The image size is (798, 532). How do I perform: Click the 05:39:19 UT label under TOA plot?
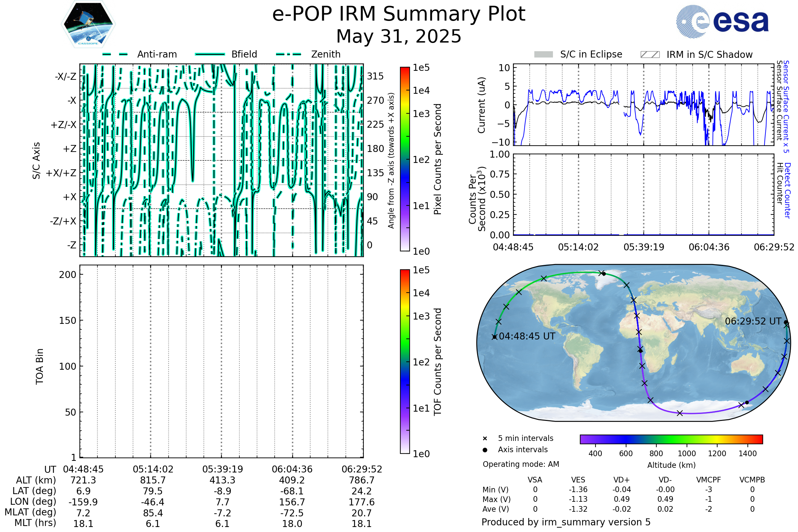tap(222, 469)
